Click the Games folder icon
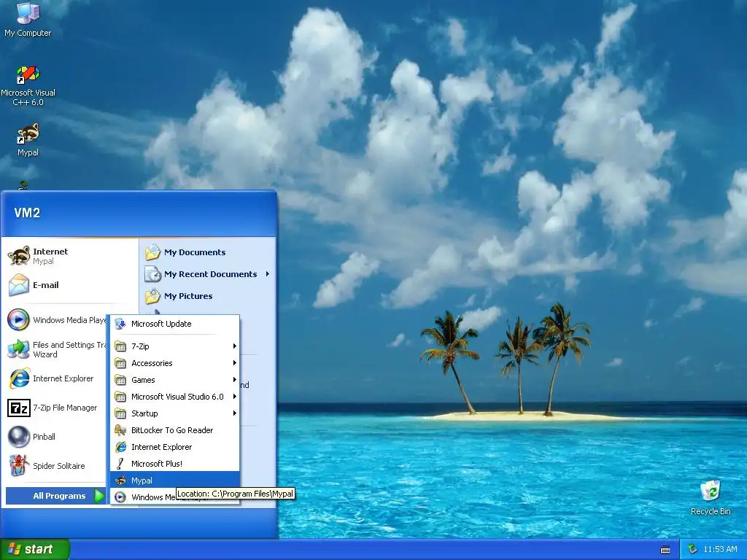Screen dimensions: 747x560 [x=120, y=379]
